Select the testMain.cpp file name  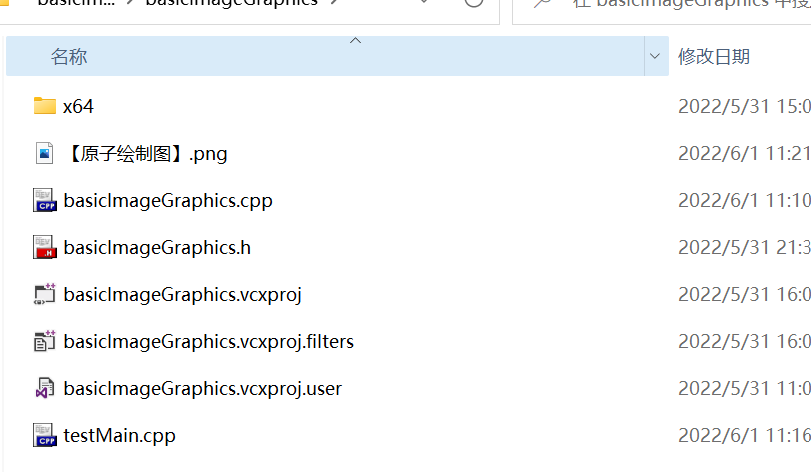click(x=119, y=436)
